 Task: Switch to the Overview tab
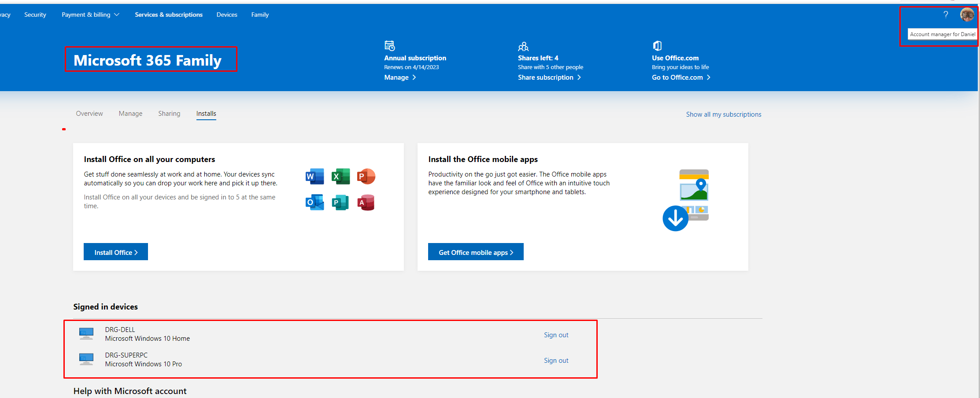click(x=89, y=114)
